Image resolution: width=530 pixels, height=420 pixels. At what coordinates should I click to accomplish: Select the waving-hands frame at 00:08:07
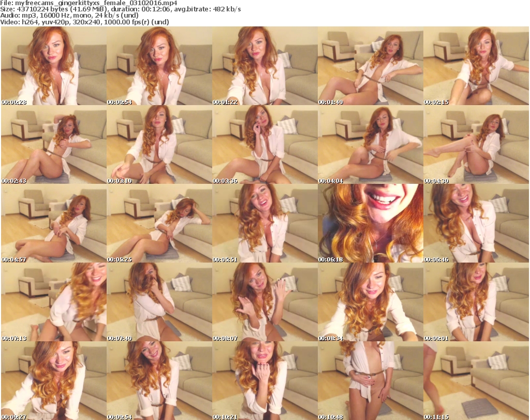264,302
